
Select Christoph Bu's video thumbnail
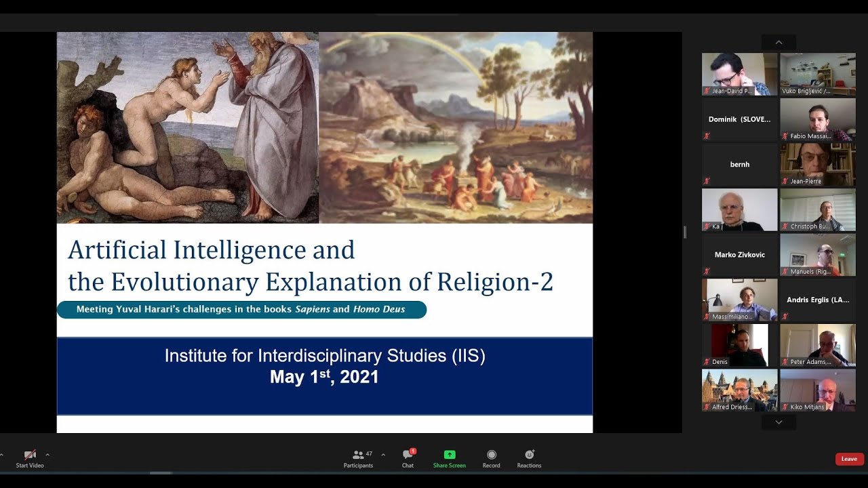[818, 209]
